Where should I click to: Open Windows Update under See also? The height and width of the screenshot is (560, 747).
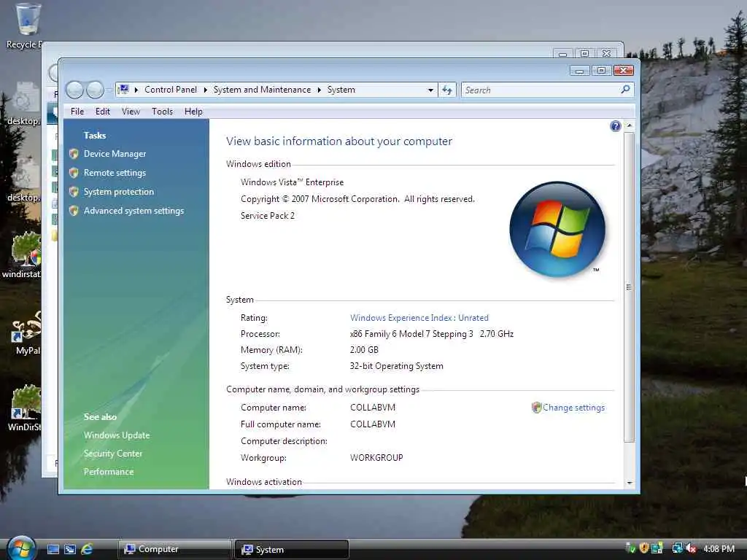click(x=117, y=435)
